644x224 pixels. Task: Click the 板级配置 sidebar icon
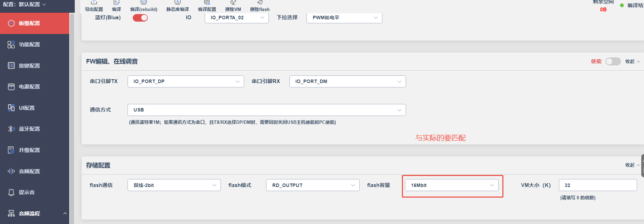(x=11, y=23)
